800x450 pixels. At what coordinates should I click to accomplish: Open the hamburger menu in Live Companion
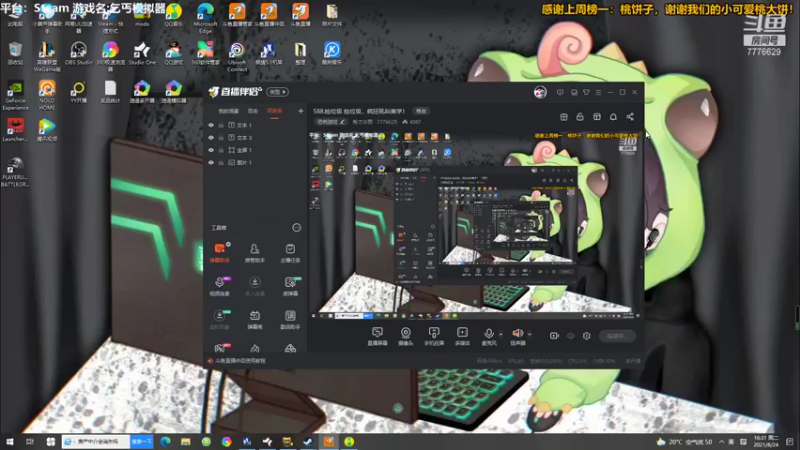(598, 92)
